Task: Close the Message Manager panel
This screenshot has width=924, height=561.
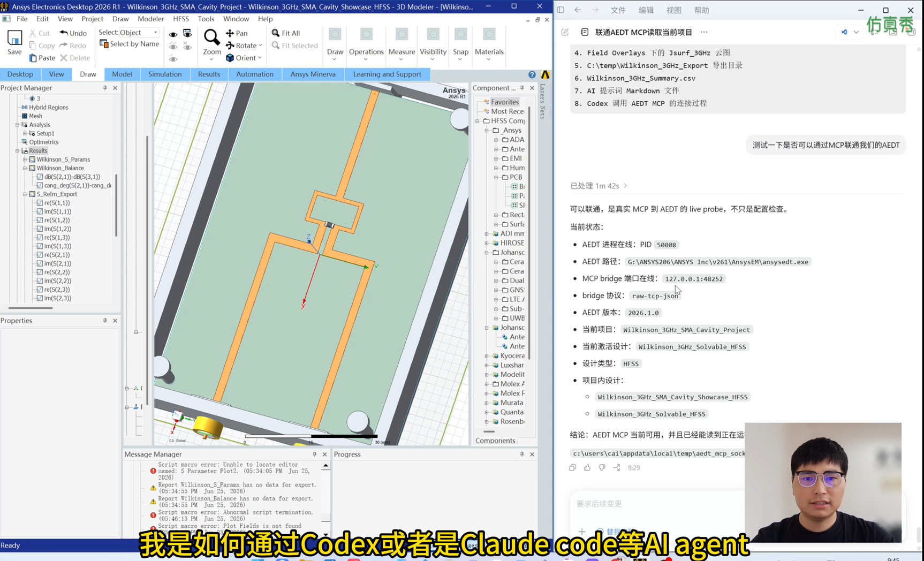Action: click(x=324, y=454)
